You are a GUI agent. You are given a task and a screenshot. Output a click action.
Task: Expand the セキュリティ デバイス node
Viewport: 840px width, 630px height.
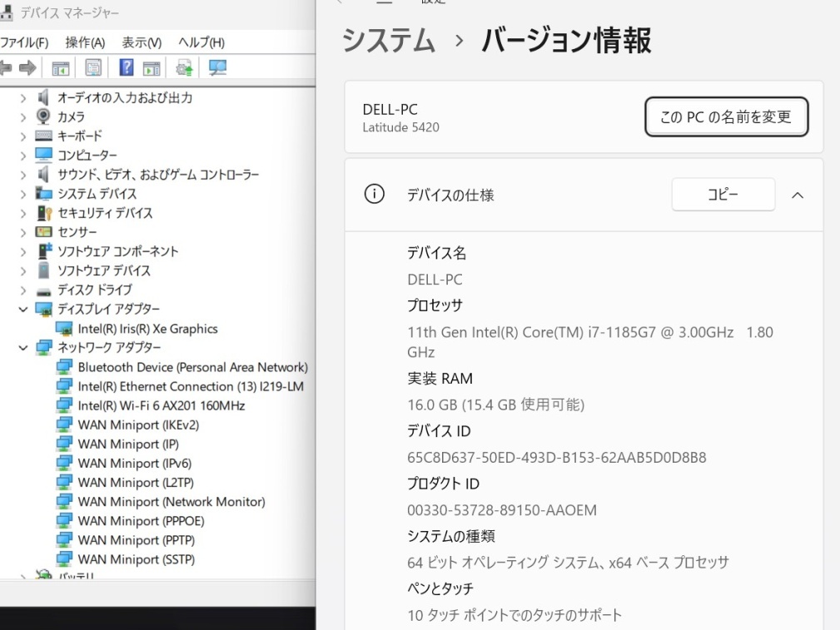point(23,213)
